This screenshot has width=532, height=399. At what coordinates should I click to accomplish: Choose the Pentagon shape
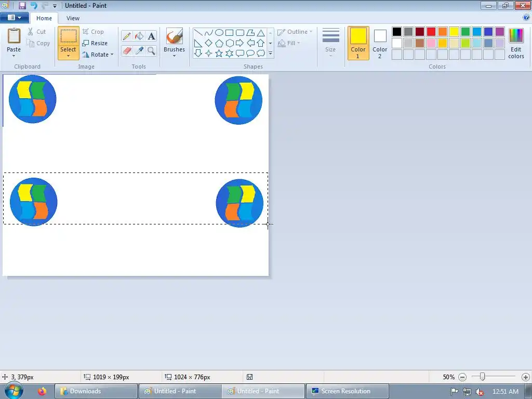point(219,43)
